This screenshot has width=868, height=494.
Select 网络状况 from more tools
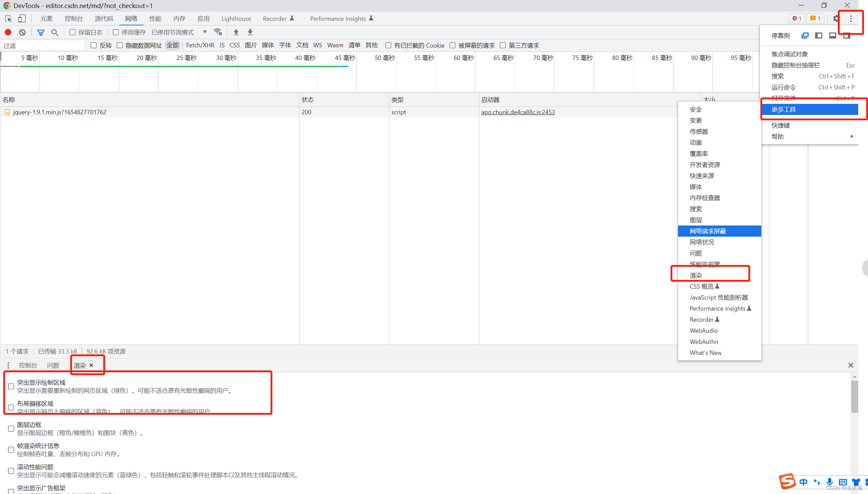click(720, 242)
